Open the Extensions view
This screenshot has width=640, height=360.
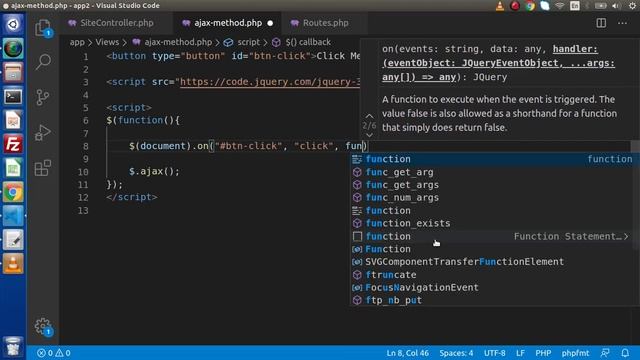point(43,167)
